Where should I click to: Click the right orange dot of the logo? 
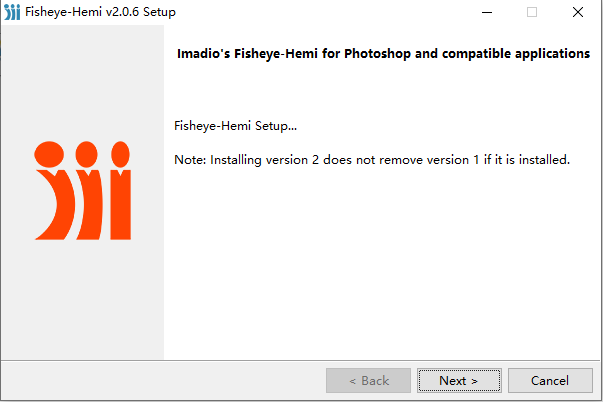(x=120, y=153)
